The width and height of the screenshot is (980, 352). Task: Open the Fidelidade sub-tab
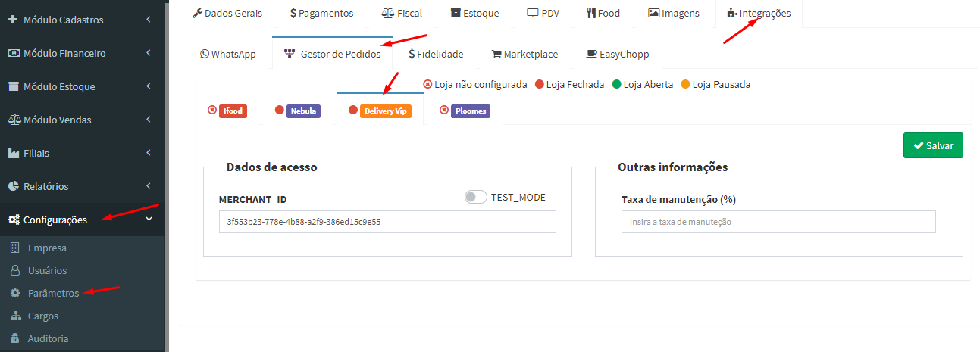click(436, 54)
